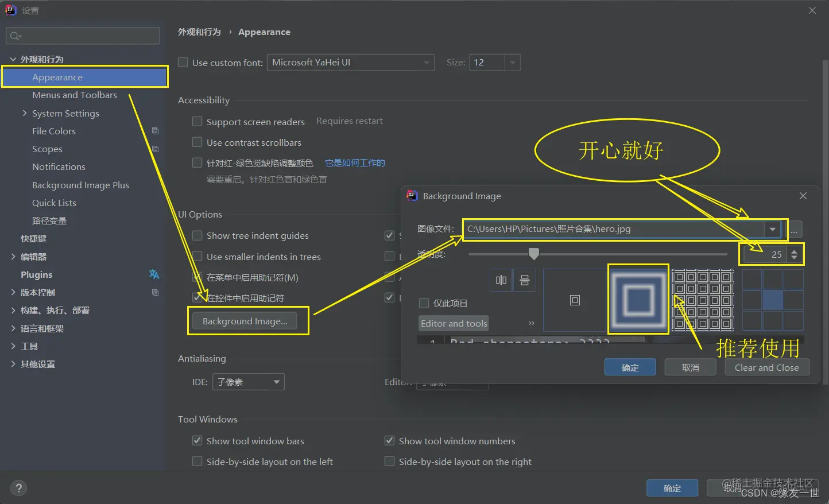The width and height of the screenshot is (829, 504).
Task: Collapse the 外观和行为 section
Action: pyautogui.click(x=13, y=59)
